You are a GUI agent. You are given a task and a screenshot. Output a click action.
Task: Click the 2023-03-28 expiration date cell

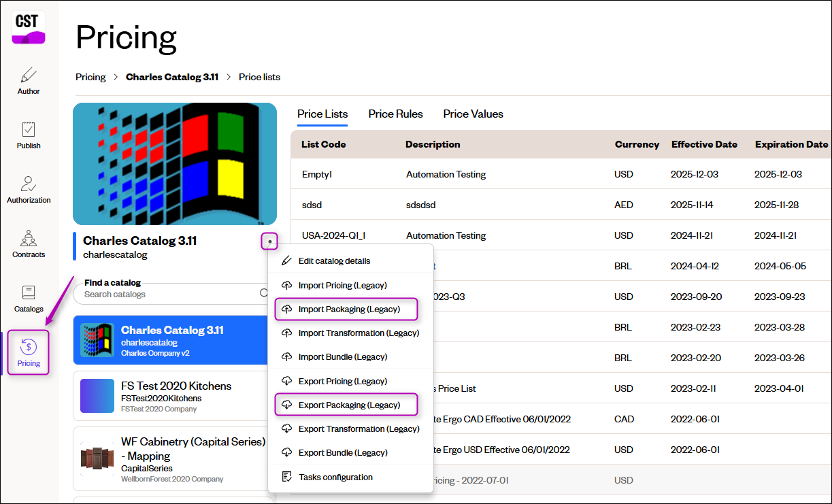pyautogui.click(x=778, y=327)
